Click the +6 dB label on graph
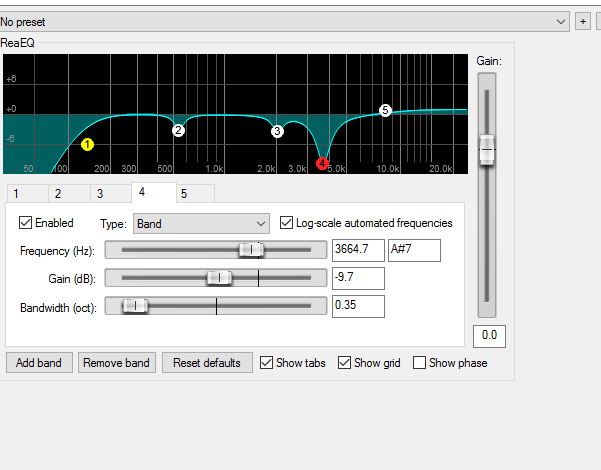601x470 pixels. (x=11, y=79)
